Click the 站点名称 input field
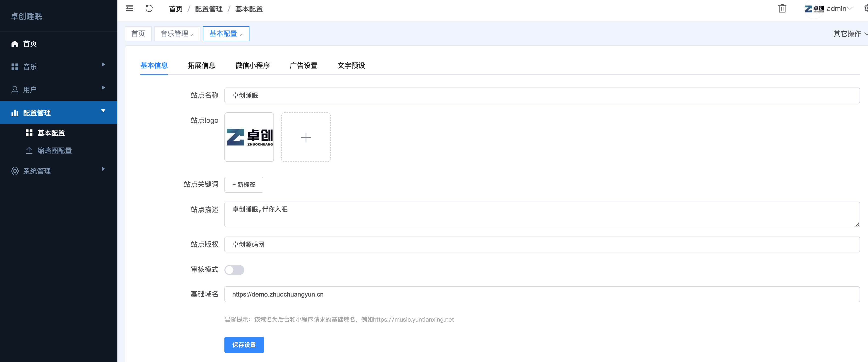 [x=542, y=95]
